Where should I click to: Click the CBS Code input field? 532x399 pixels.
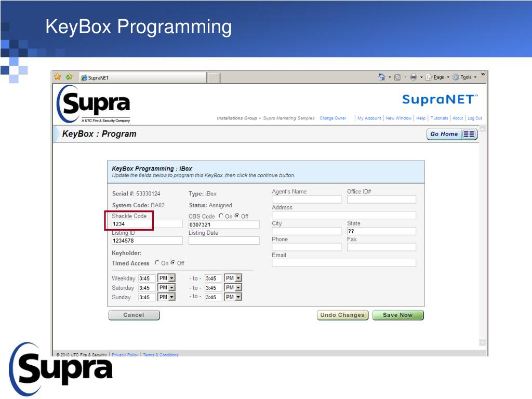pos(224,224)
